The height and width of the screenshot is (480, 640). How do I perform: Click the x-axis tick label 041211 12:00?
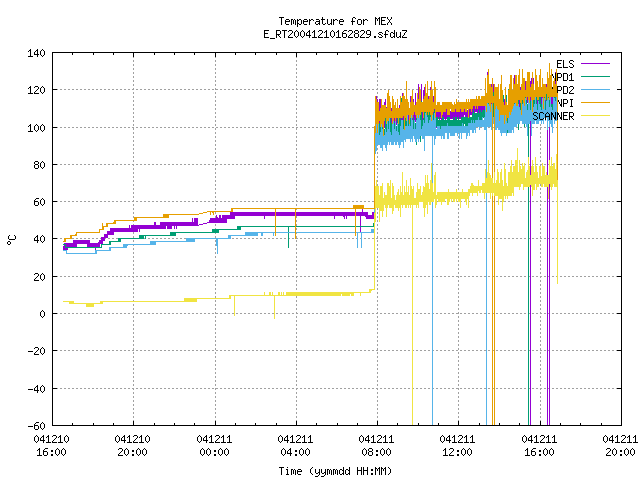tap(458, 446)
